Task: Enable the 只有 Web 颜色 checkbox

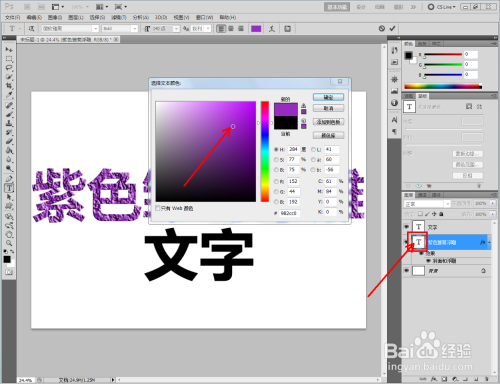Action: coord(158,208)
